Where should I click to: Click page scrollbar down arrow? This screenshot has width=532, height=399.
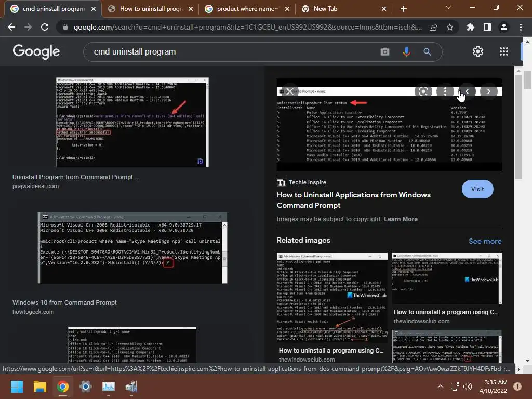[527, 361]
